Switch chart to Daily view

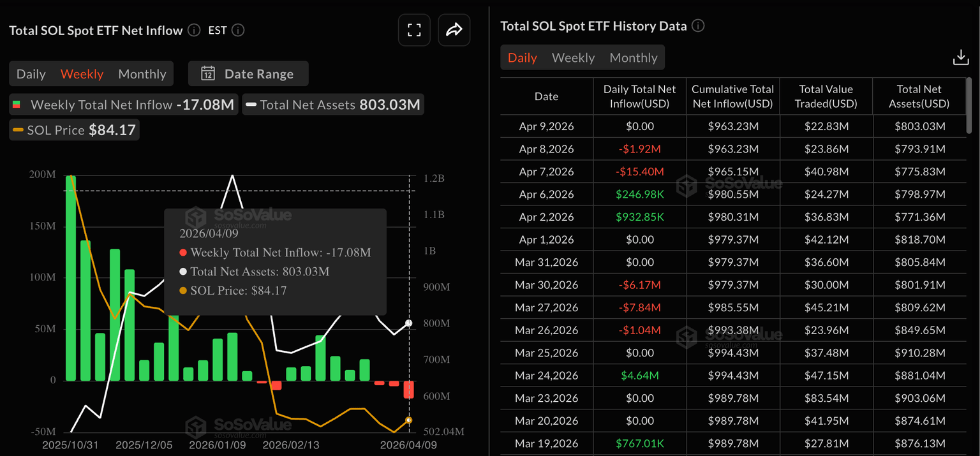click(x=31, y=74)
